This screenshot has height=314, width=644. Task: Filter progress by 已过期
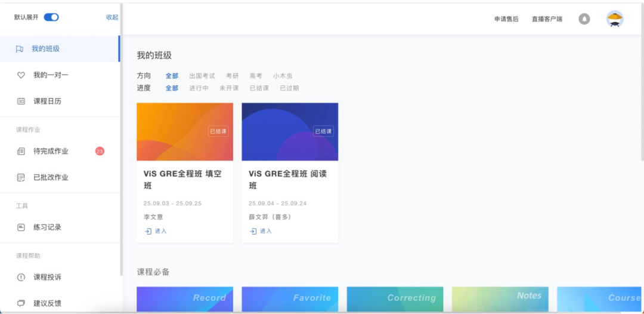point(290,88)
